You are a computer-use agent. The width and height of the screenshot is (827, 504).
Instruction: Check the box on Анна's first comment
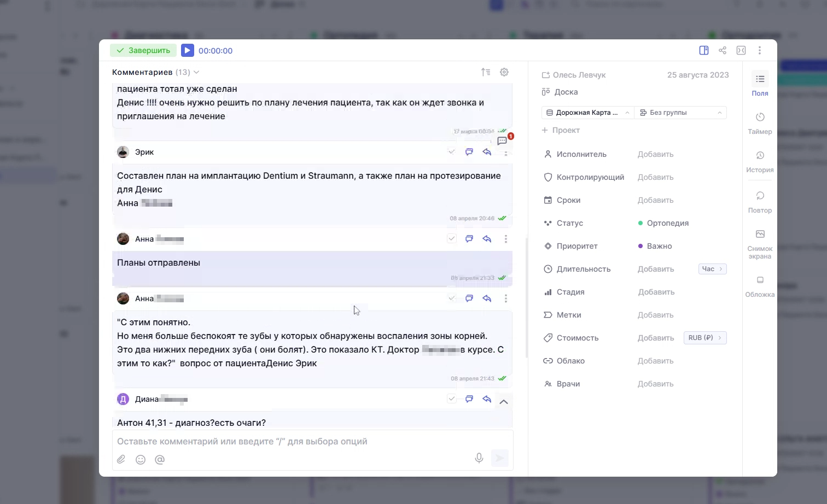click(x=452, y=239)
